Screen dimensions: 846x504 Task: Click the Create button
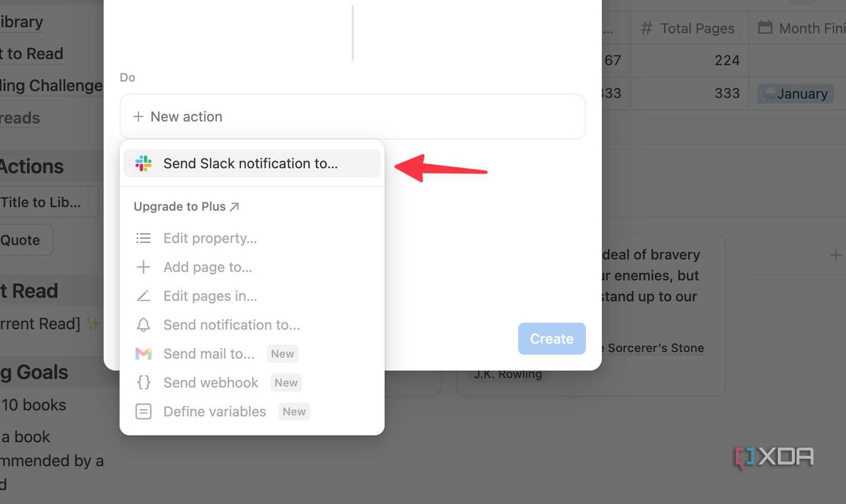click(x=552, y=338)
